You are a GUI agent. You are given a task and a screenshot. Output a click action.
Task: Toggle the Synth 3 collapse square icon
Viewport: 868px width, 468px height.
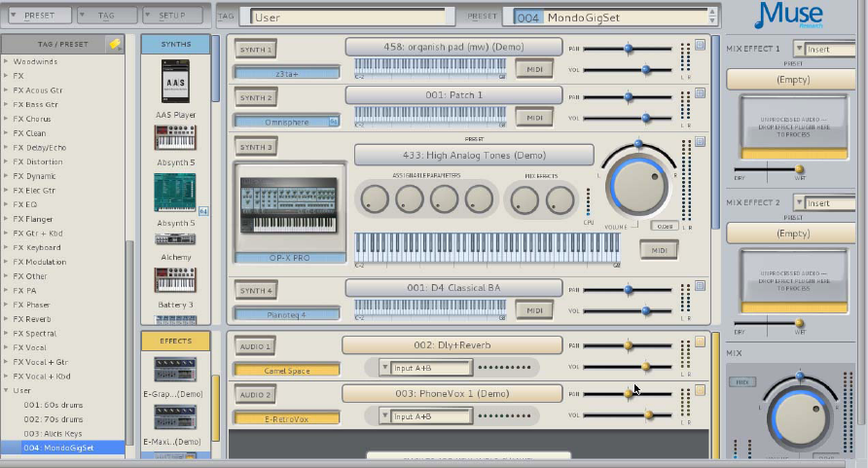(701, 142)
